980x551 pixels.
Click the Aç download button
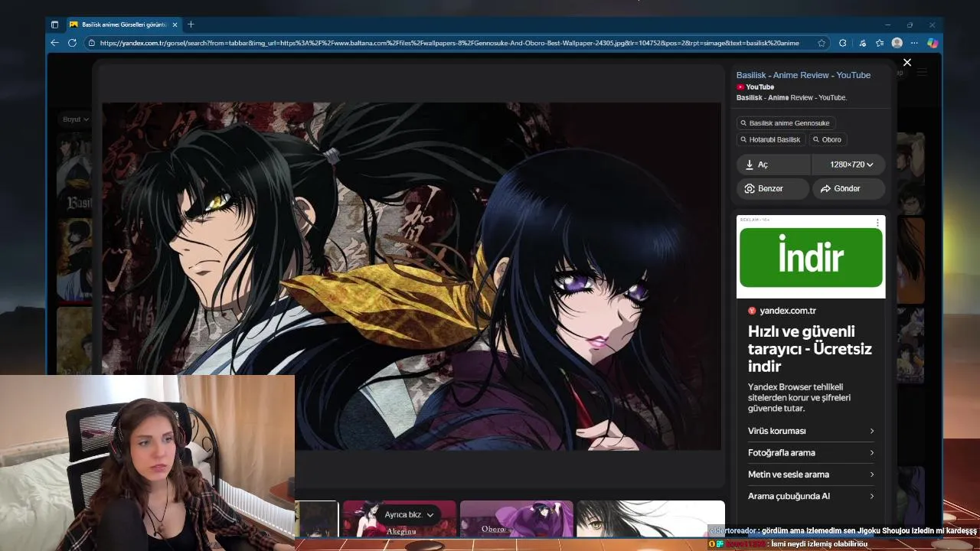point(773,165)
